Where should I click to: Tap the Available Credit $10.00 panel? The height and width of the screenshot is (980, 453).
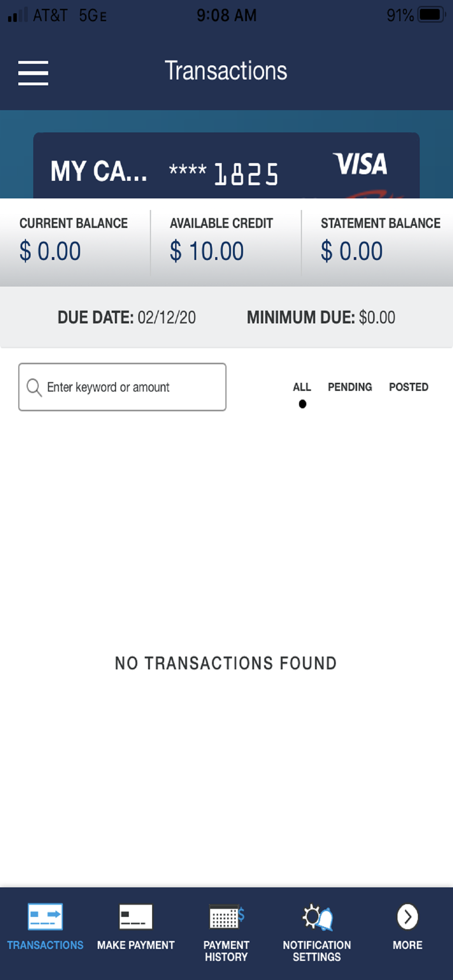pos(226,241)
